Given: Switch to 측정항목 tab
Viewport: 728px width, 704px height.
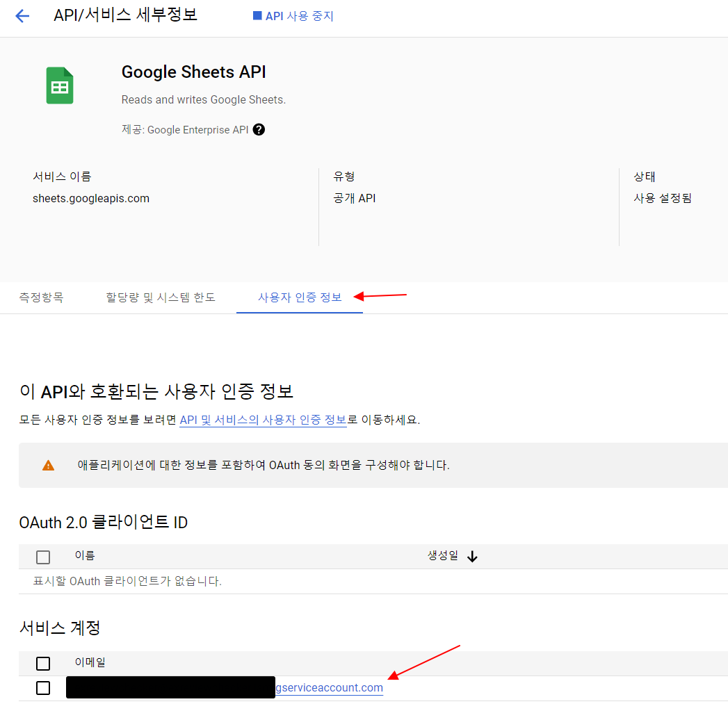Looking at the screenshot, I should (41, 297).
